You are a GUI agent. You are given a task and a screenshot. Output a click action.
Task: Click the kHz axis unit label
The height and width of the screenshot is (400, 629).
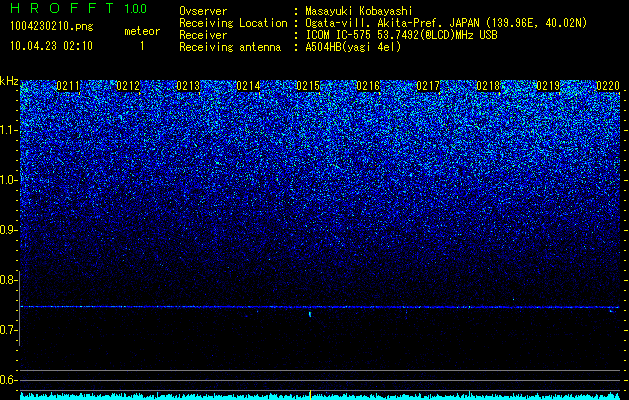(x=9, y=81)
